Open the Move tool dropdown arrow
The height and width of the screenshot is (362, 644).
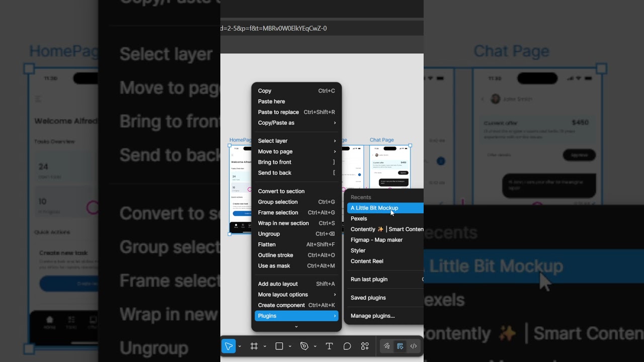pos(239,346)
